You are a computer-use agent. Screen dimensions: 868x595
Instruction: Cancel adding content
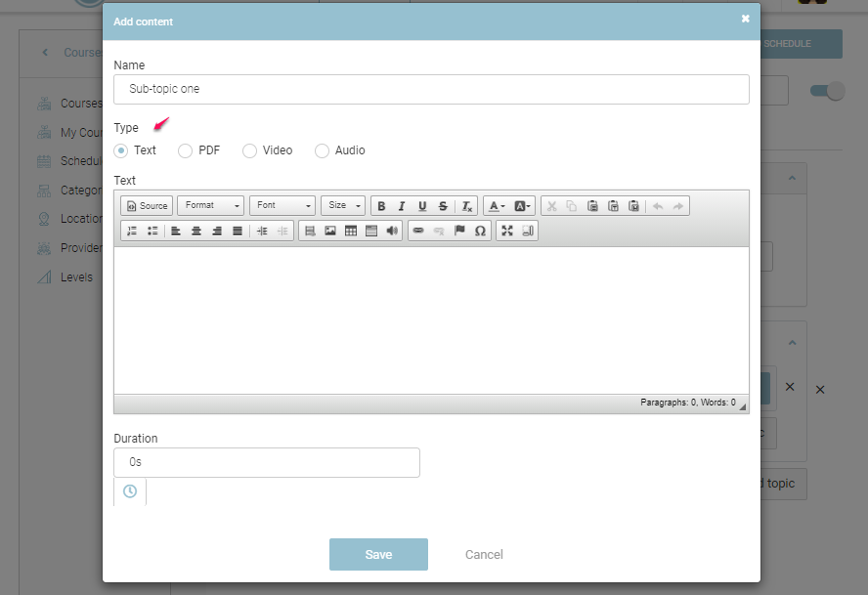[x=484, y=554]
